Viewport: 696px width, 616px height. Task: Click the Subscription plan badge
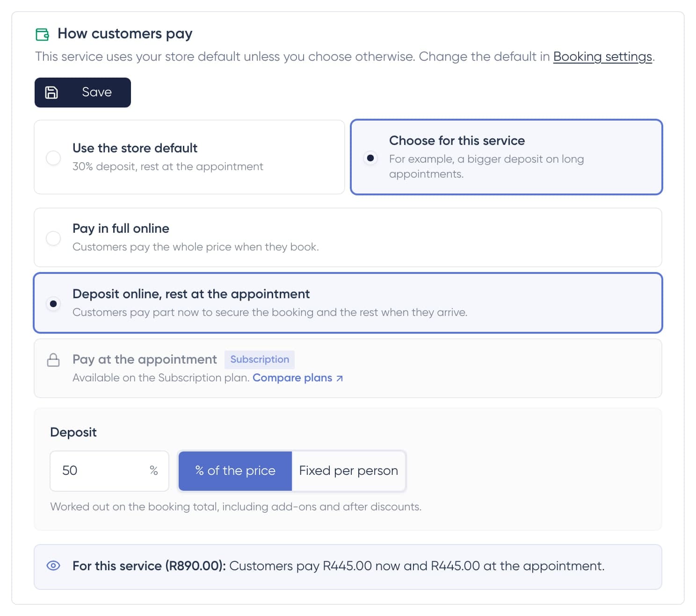[x=260, y=359]
